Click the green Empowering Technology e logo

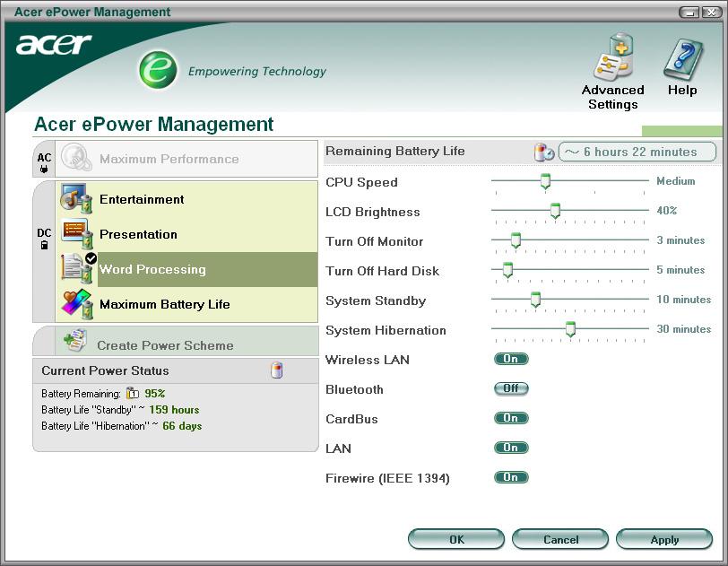click(x=158, y=70)
